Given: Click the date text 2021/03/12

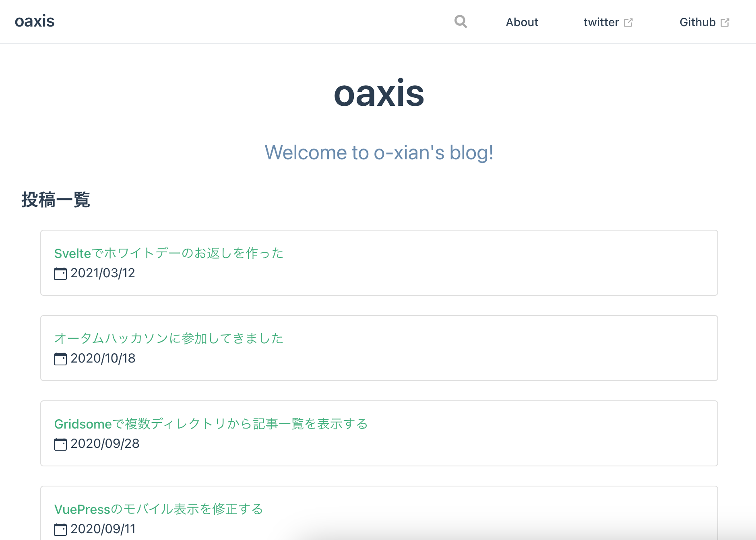Looking at the screenshot, I should (x=103, y=273).
